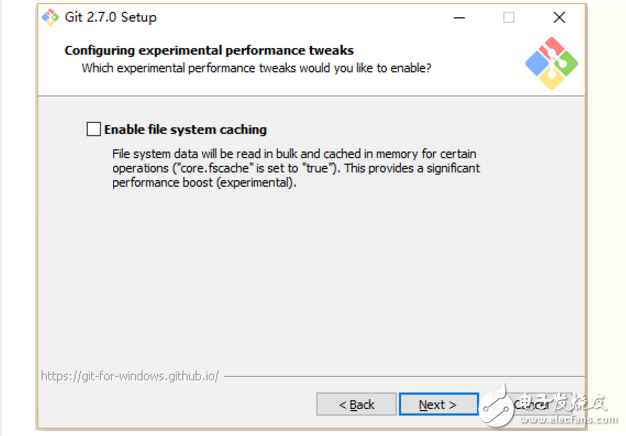Click the file system caching description text

click(295, 168)
